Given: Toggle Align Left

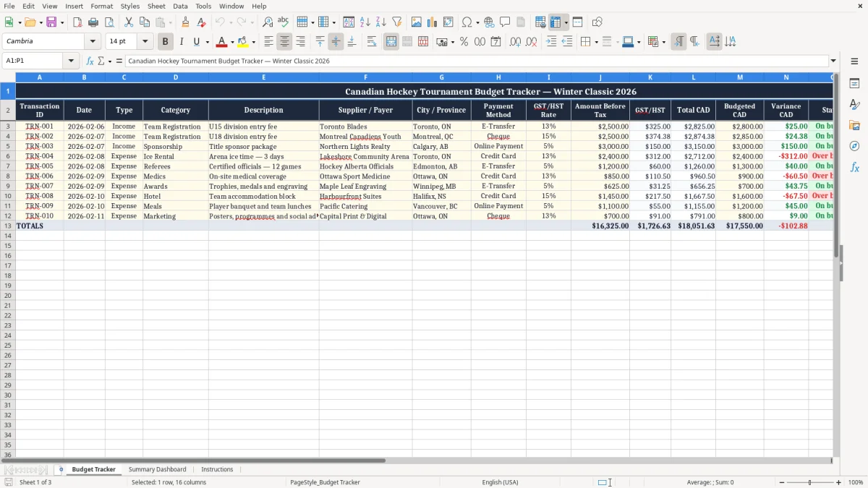Looking at the screenshot, I should 268,42.
